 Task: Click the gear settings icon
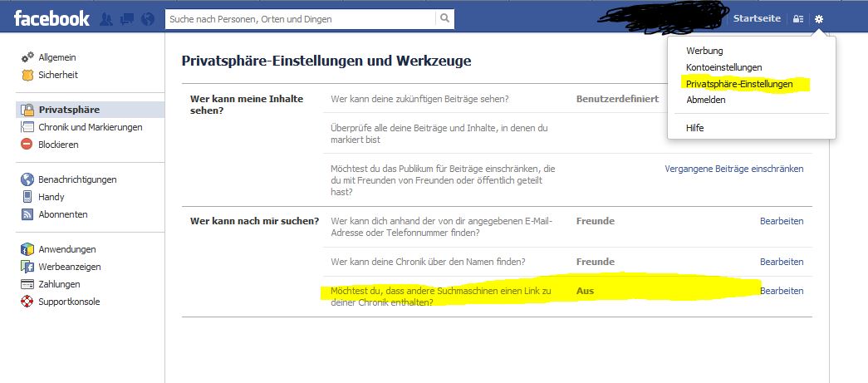point(819,19)
